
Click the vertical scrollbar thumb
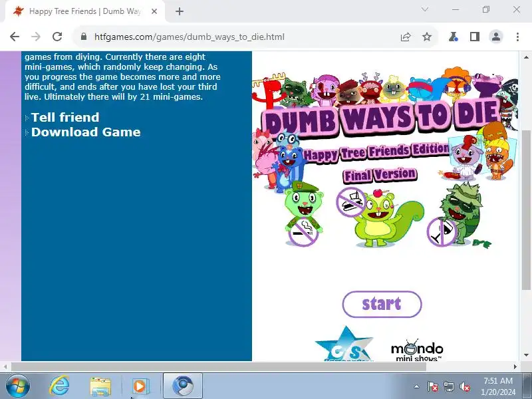[x=526, y=210]
